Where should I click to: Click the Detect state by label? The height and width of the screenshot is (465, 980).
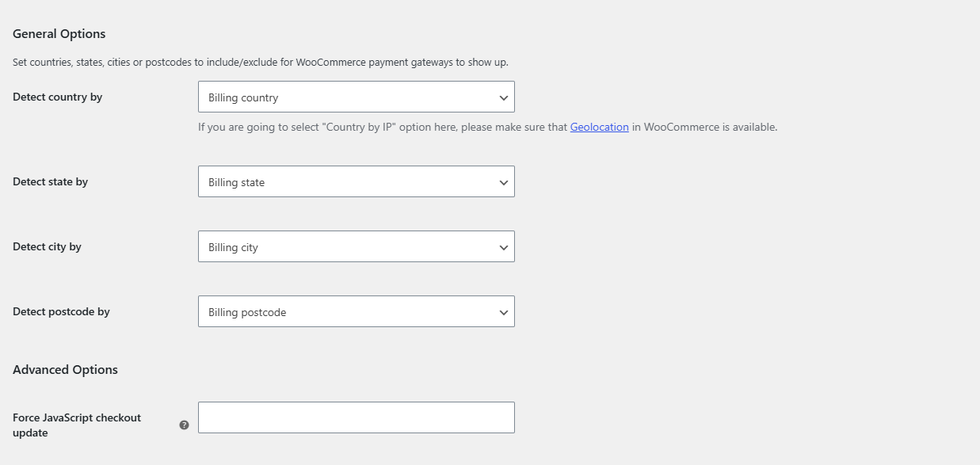coord(51,181)
